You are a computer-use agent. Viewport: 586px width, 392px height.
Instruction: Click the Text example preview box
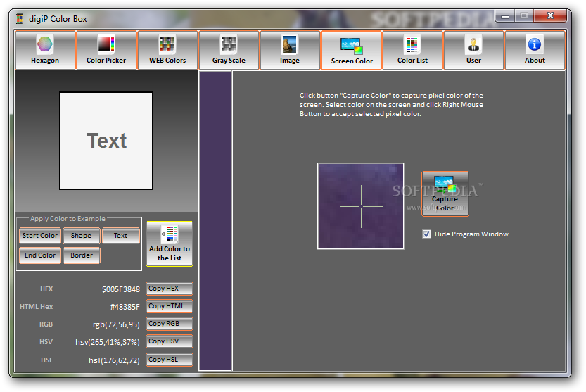[106, 141]
